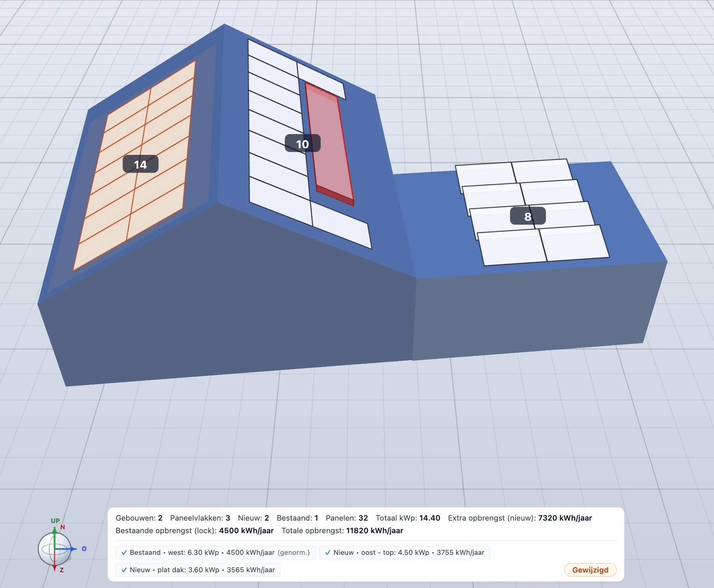Click the N (north) axis label on gizmo
714x588 pixels.
point(63,527)
